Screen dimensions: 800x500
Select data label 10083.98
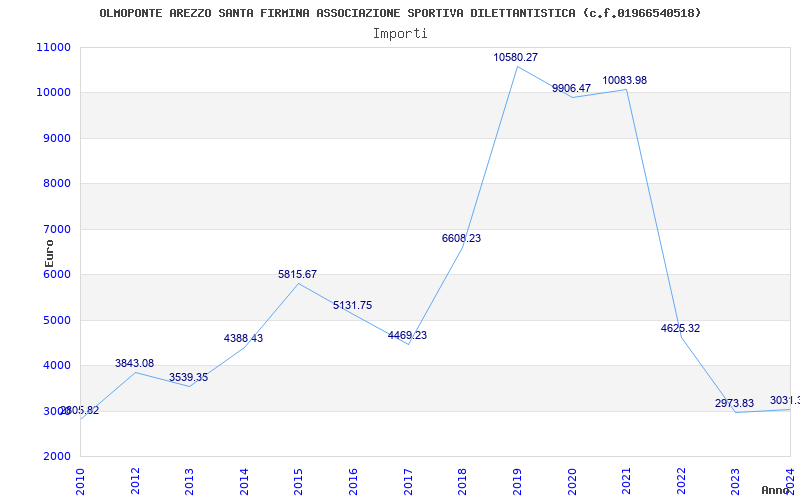pos(624,80)
